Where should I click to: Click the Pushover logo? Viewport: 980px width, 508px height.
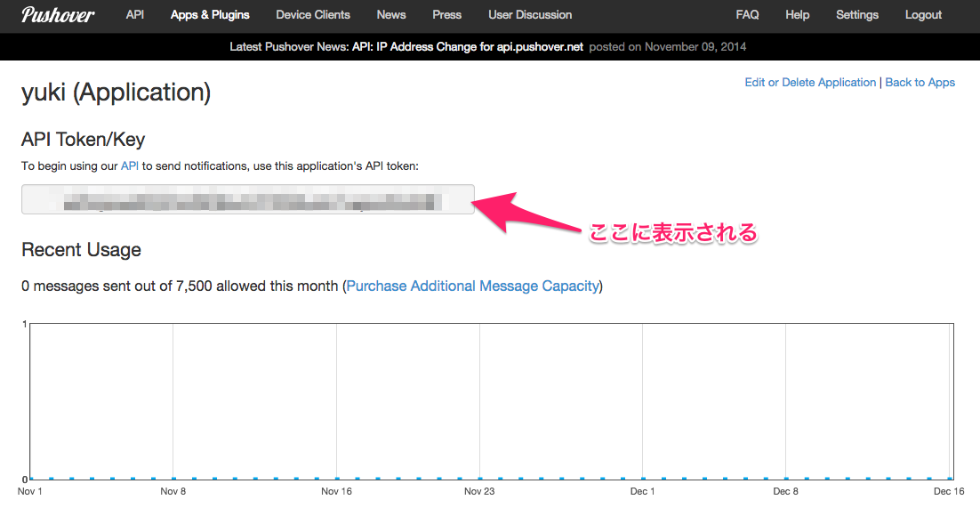[58, 15]
